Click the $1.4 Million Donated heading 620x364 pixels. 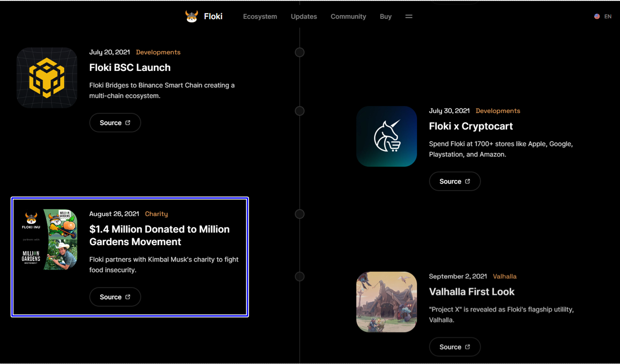click(159, 235)
